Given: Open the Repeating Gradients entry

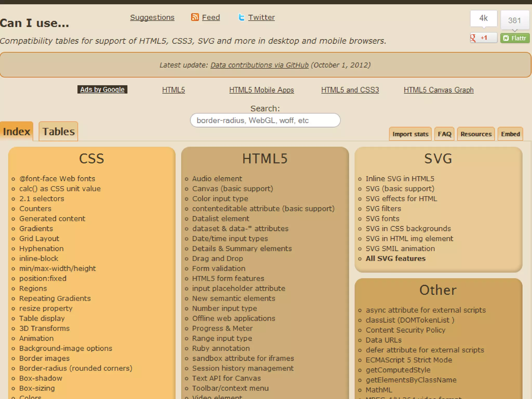Looking at the screenshot, I should [55, 298].
